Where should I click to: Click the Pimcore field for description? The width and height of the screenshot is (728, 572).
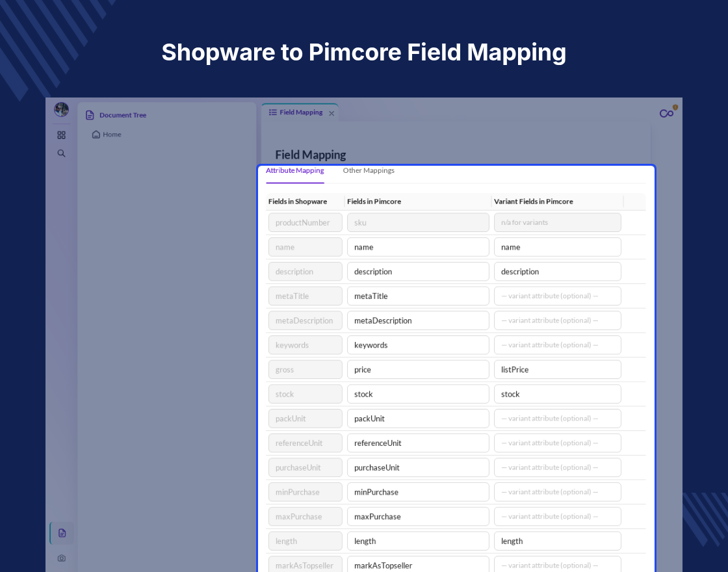pos(418,272)
